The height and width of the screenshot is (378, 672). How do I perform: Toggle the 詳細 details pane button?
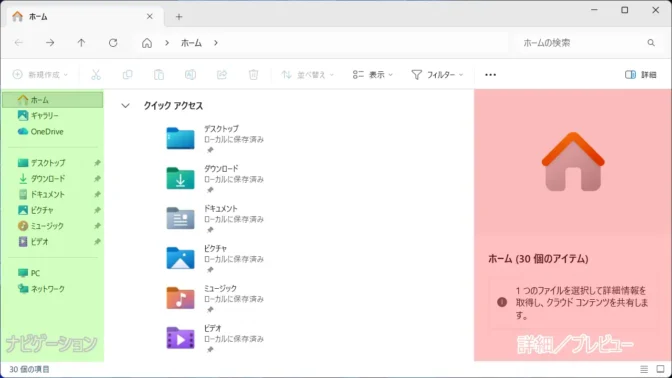[x=641, y=75]
